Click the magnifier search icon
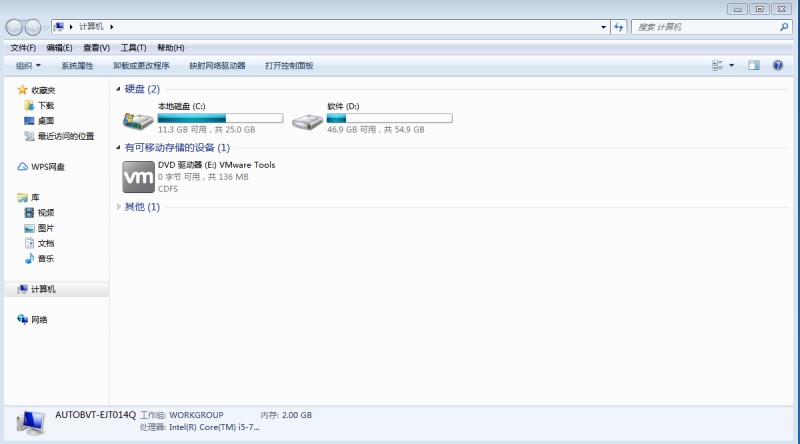 (784, 27)
